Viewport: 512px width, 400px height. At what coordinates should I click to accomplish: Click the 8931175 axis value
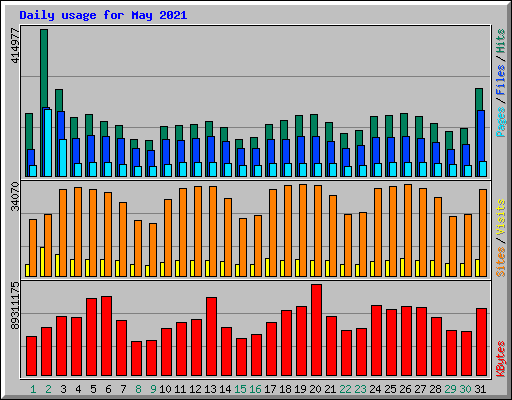tap(15, 306)
